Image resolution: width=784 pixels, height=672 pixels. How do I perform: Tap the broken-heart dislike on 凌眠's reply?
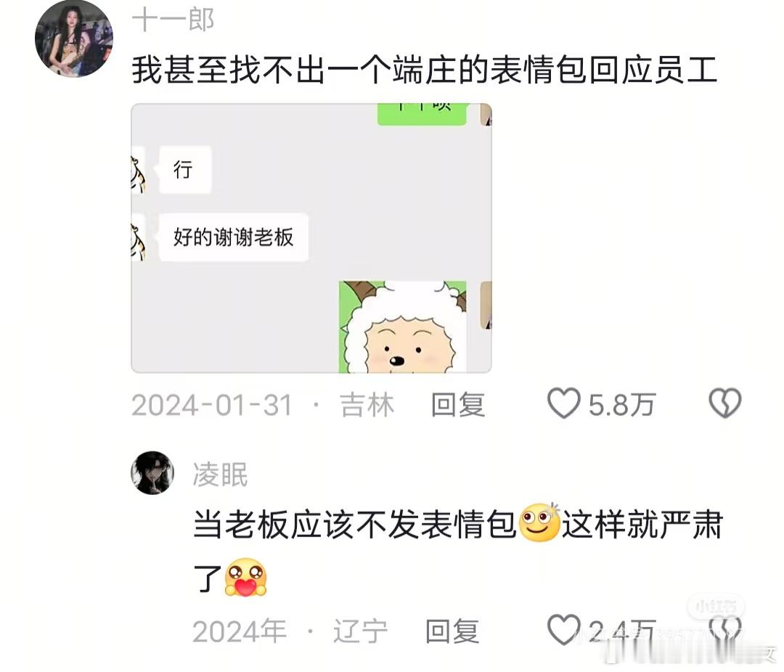tap(725, 630)
